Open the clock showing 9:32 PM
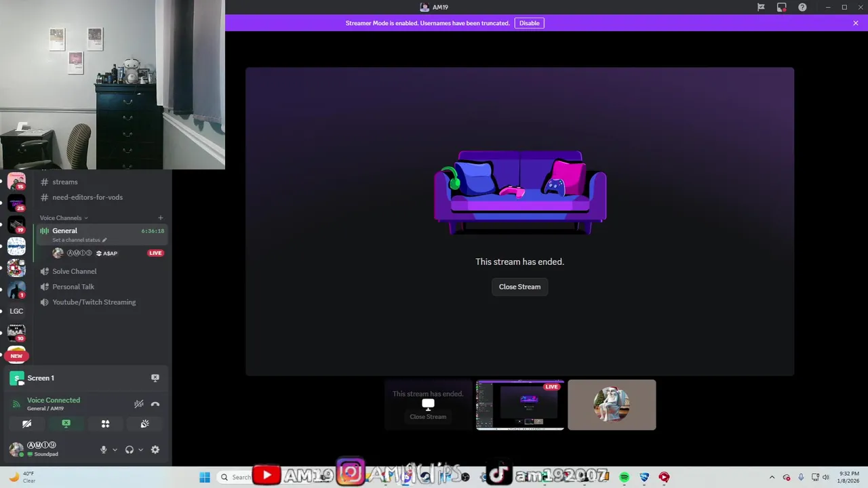Screen dimensions: 868x488 [x=849, y=477]
